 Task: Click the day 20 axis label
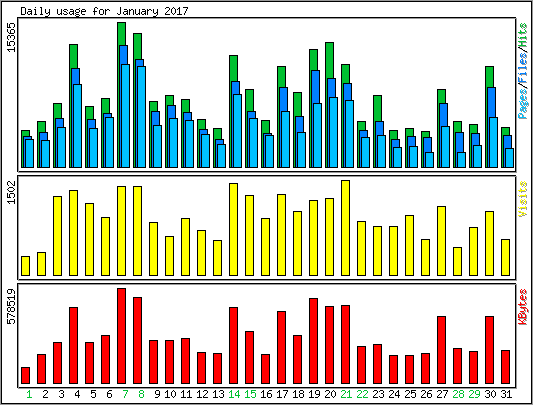(x=330, y=394)
